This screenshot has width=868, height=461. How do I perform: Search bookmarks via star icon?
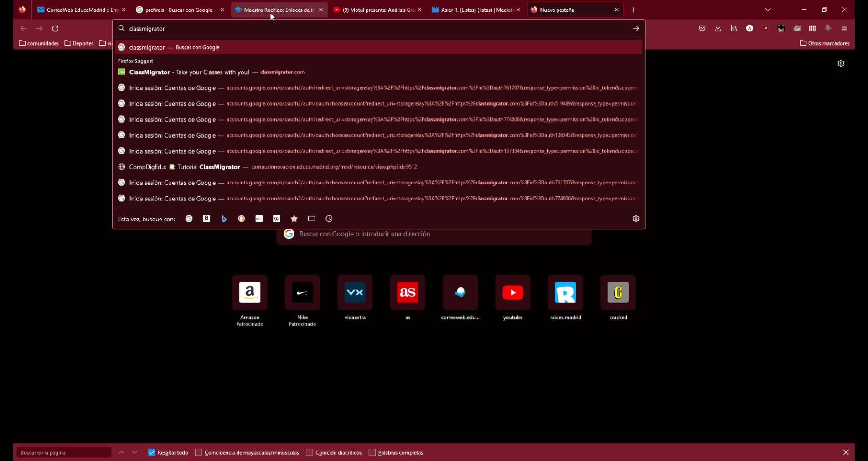coord(294,219)
